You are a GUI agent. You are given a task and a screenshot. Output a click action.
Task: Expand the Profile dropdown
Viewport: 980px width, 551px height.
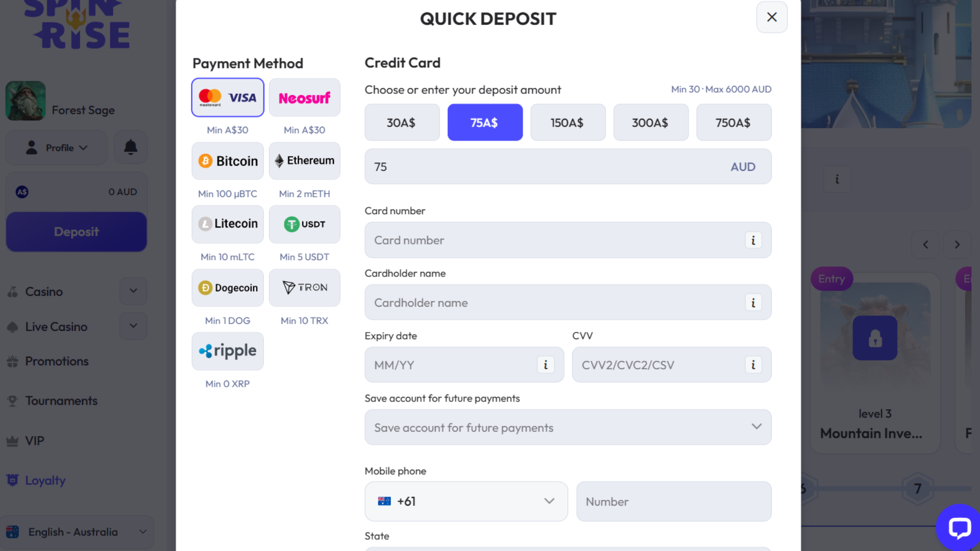[57, 148]
